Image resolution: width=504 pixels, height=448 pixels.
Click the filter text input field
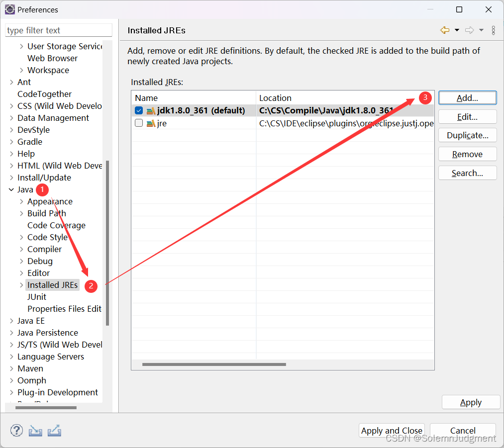(58, 30)
